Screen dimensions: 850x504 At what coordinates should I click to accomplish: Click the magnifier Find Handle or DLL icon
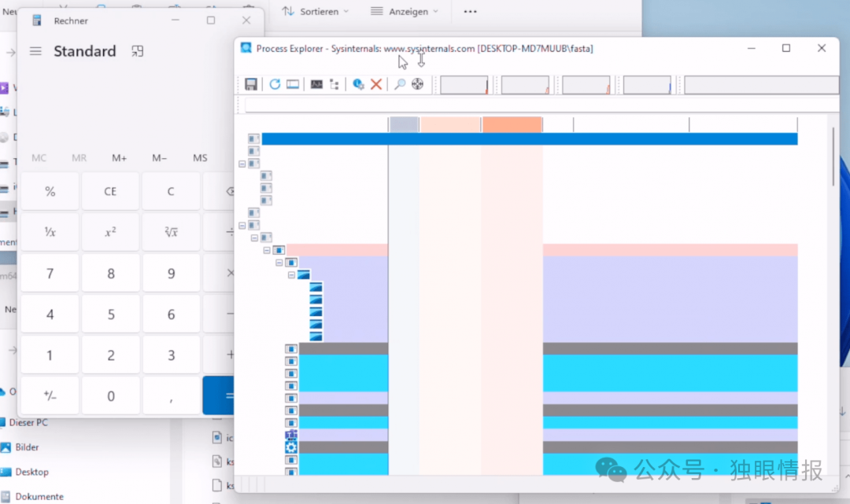coord(400,84)
